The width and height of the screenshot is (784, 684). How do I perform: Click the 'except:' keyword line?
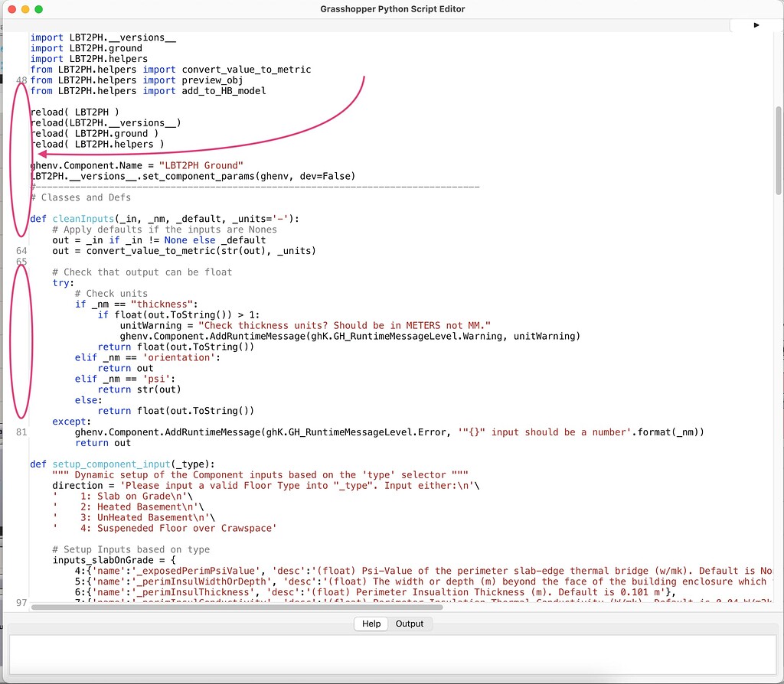(x=71, y=422)
